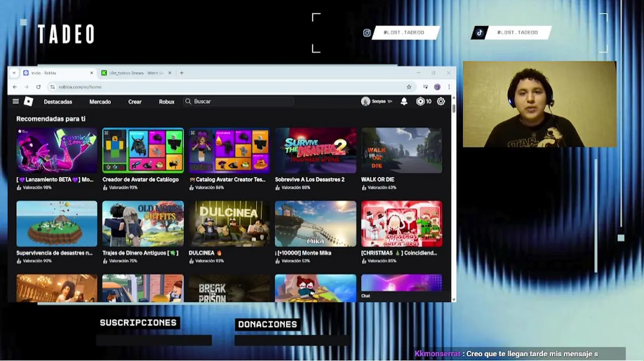Click '[+10000!] Monte Mika' title
The width and height of the screenshot is (644, 361).
[303, 253]
